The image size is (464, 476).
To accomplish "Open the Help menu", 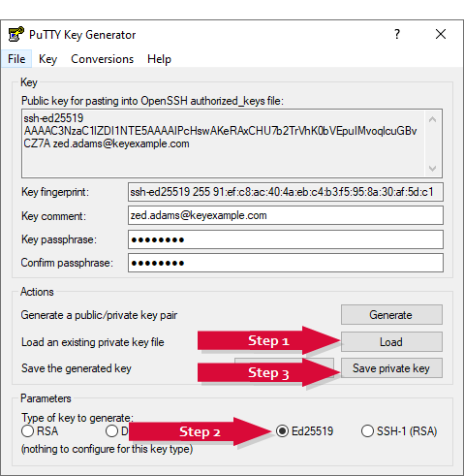I will tap(159, 59).
